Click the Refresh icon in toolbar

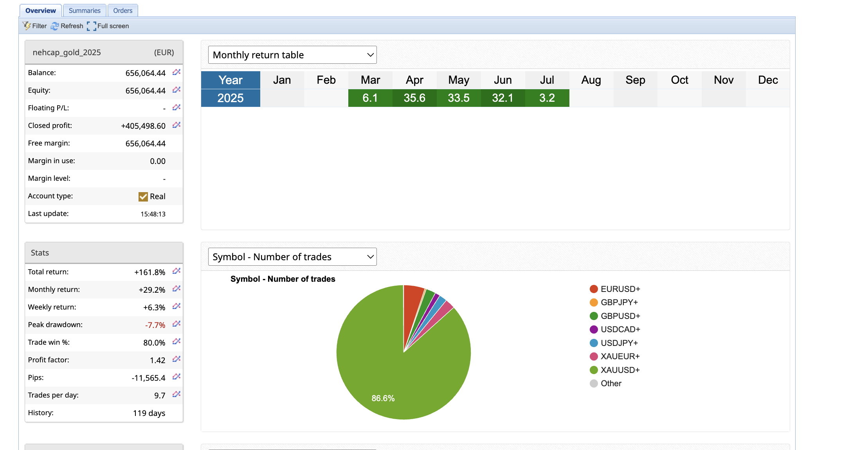coord(55,26)
